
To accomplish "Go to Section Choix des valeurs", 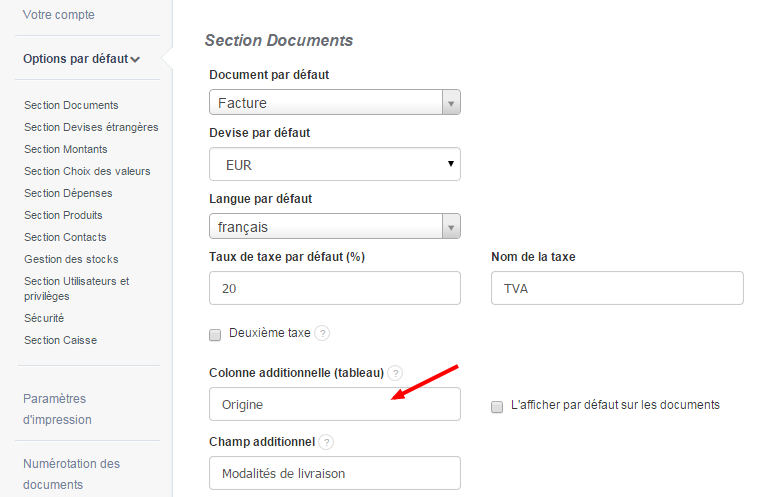I will click(87, 171).
